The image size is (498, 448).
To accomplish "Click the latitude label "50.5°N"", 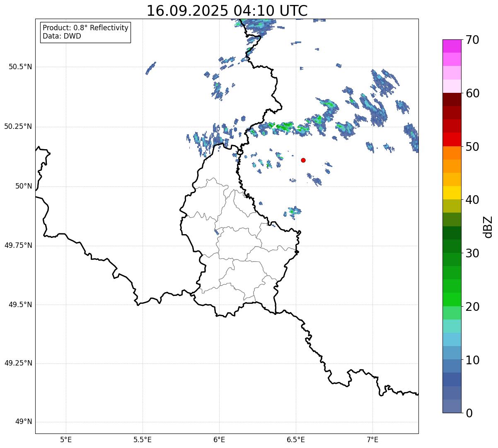I will coord(20,67).
